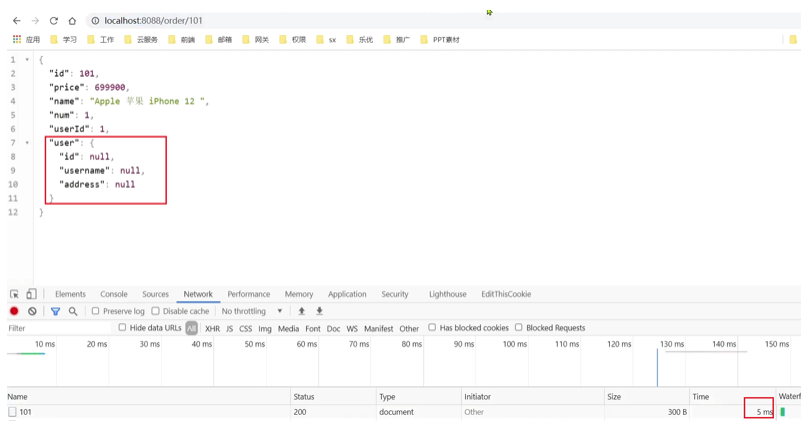Image resolution: width=811 pixels, height=434 pixels.
Task: Click the browser forward arrow
Action: pyautogui.click(x=35, y=21)
